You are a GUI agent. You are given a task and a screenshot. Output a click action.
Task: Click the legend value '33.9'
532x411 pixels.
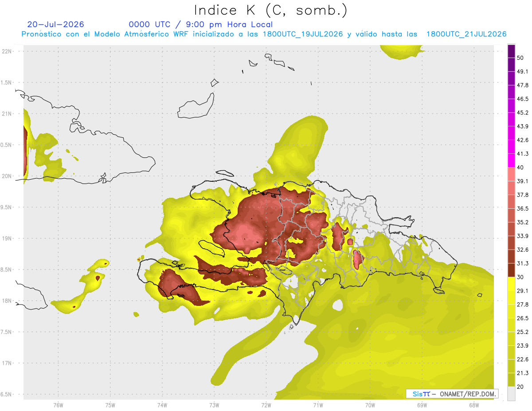[x=523, y=236]
